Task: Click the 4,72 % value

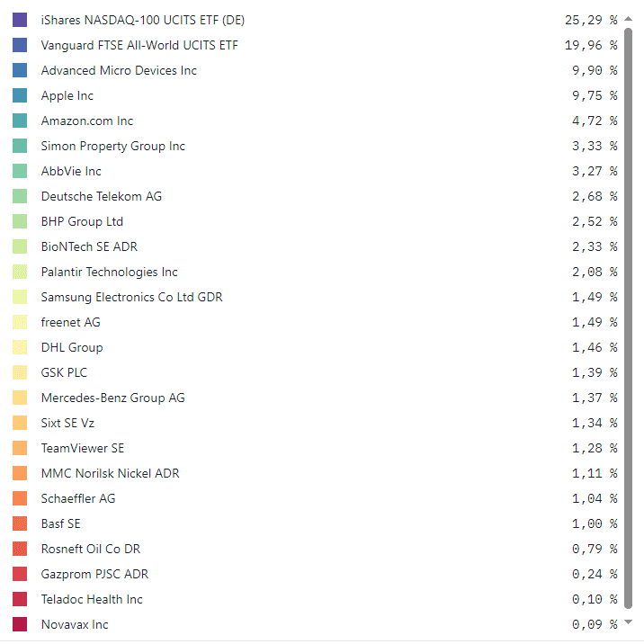Action: tap(595, 121)
